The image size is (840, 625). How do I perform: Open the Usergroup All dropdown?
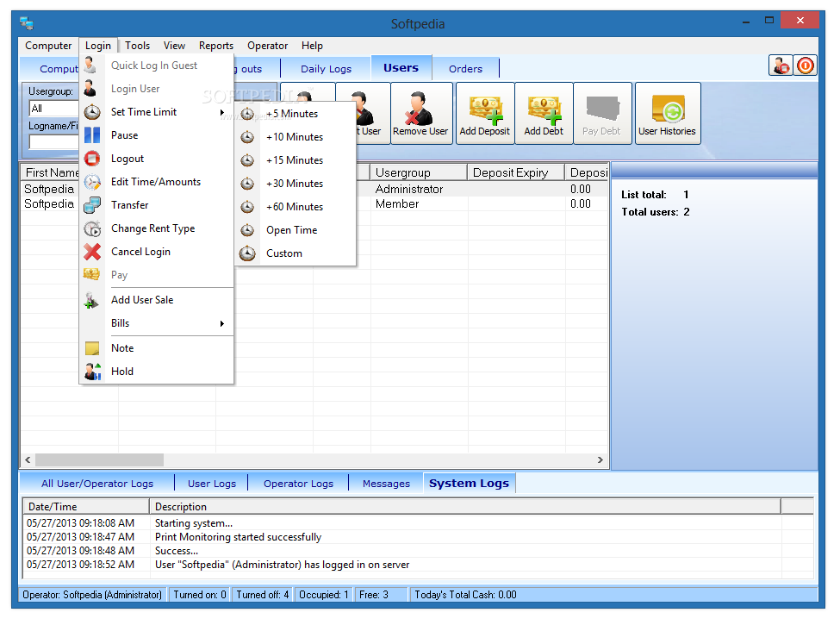coord(53,109)
